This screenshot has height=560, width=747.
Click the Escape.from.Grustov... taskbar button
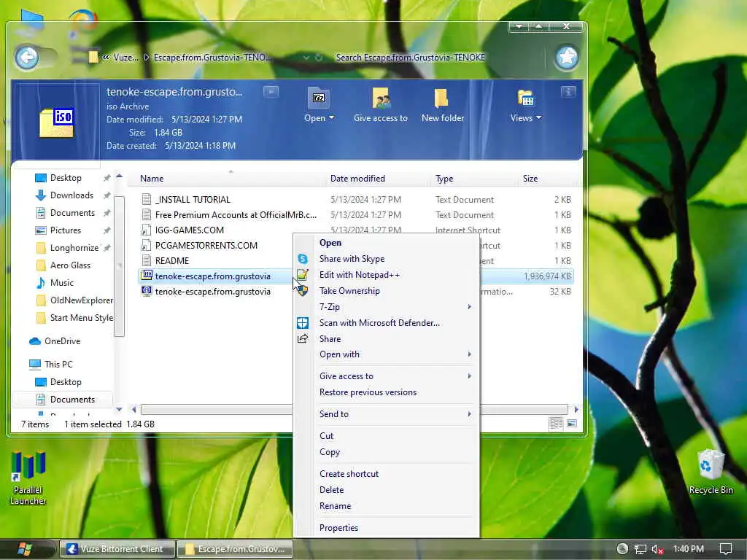coord(235,549)
